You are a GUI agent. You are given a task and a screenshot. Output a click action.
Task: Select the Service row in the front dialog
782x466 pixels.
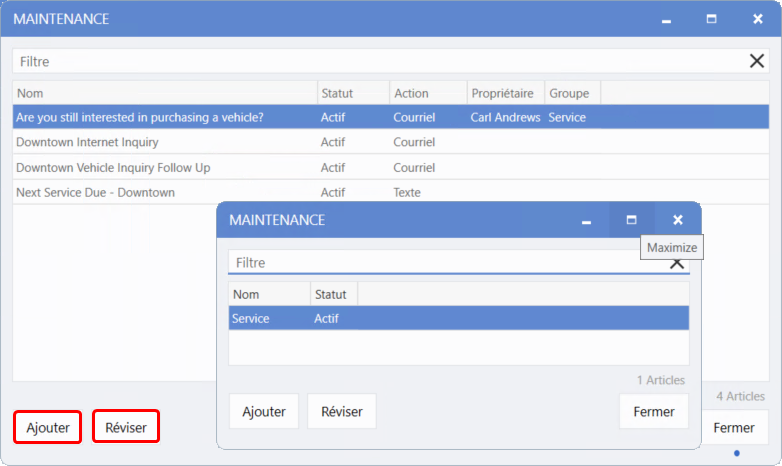click(x=458, y=319)
